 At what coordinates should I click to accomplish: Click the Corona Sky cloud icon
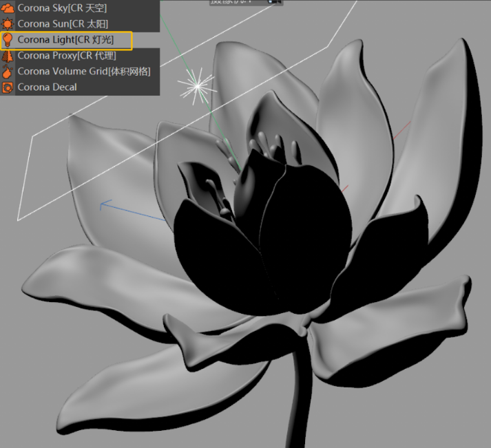(x=8, y=8)
